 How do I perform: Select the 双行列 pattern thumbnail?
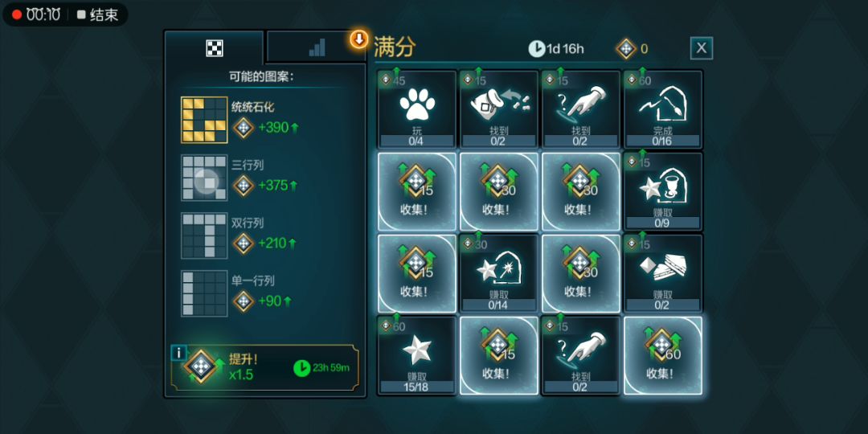tap(204, 235)
